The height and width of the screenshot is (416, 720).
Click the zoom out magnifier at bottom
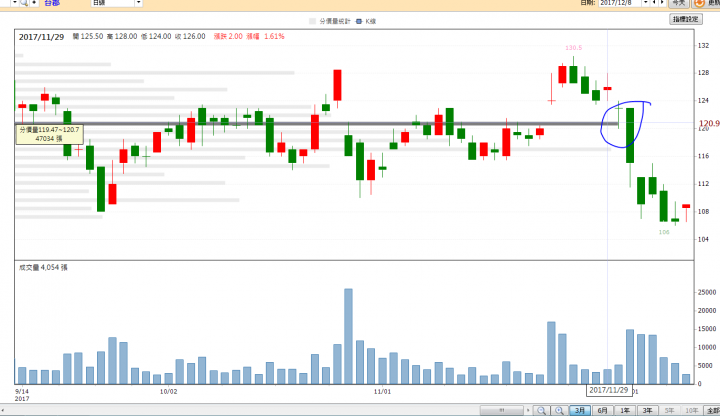click(x=541, y=410)
